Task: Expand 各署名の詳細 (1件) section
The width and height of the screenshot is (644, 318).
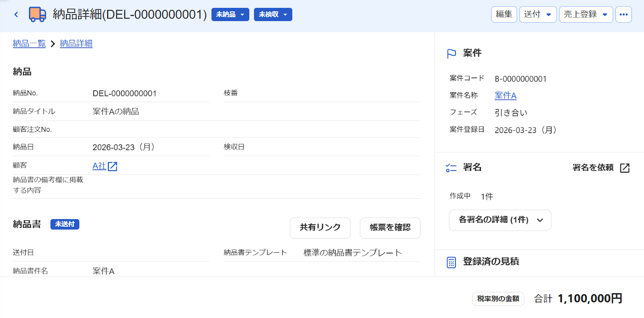Action: (x=500, y=220)
